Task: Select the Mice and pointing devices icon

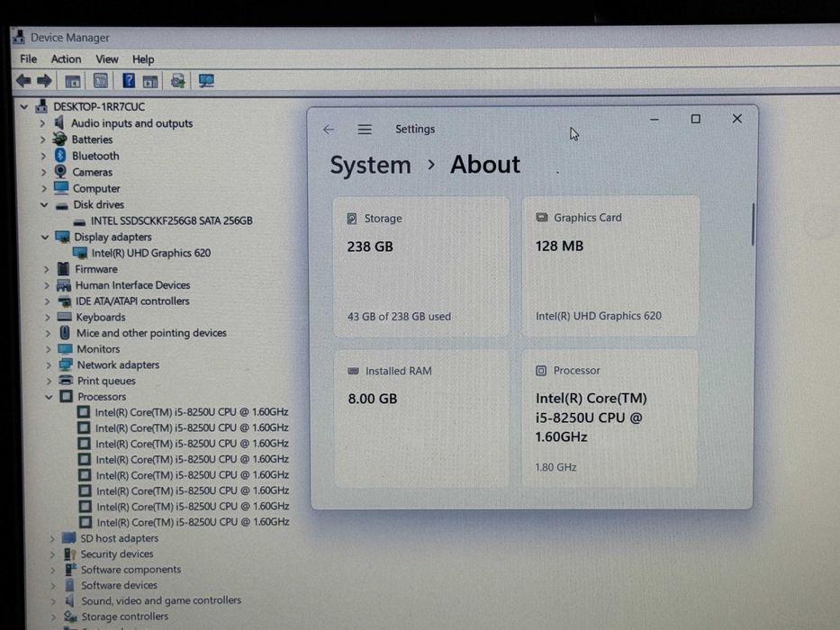Action: click(x=65, y=333)
